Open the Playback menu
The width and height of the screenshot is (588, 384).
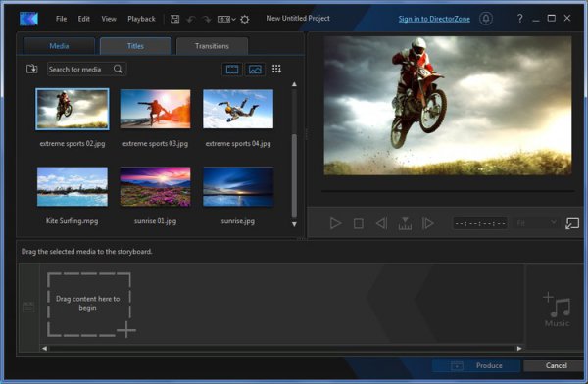pos(141,19)
